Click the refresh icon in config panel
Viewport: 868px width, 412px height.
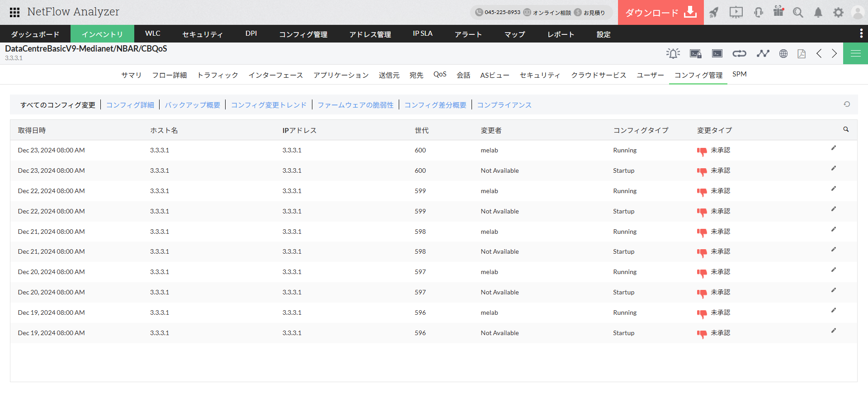point(847,104)
